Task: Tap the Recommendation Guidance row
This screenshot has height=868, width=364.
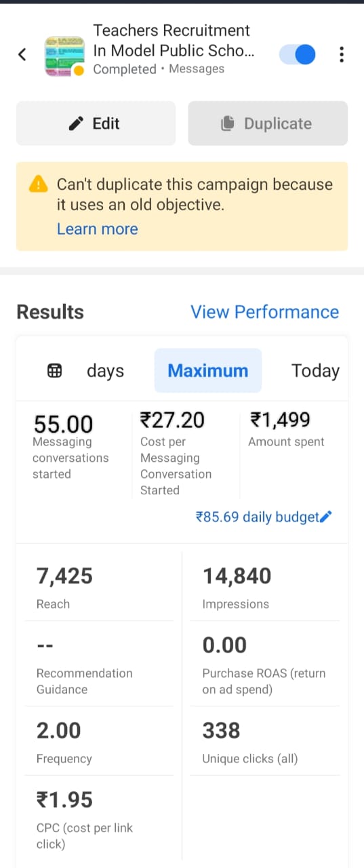Action: 99,665
